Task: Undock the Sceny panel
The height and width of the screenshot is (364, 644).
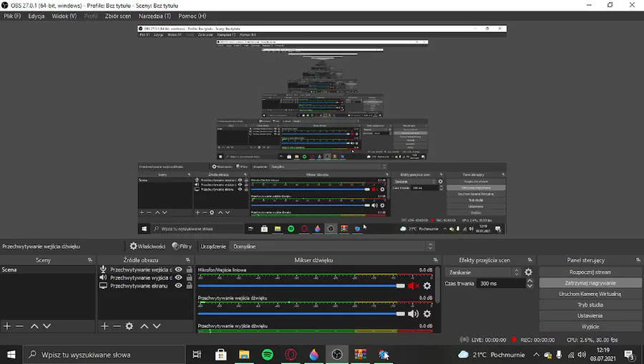Action: pos(90,260)
